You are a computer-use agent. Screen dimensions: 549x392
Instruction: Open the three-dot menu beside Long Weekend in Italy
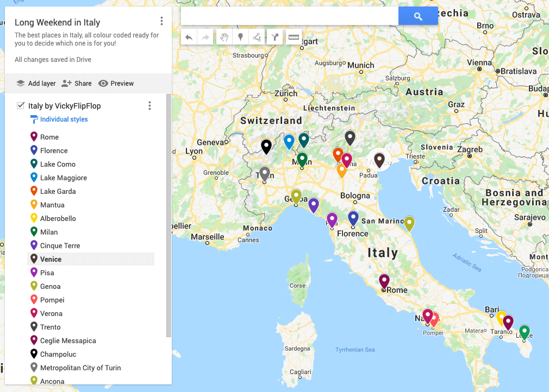(161, 21)
